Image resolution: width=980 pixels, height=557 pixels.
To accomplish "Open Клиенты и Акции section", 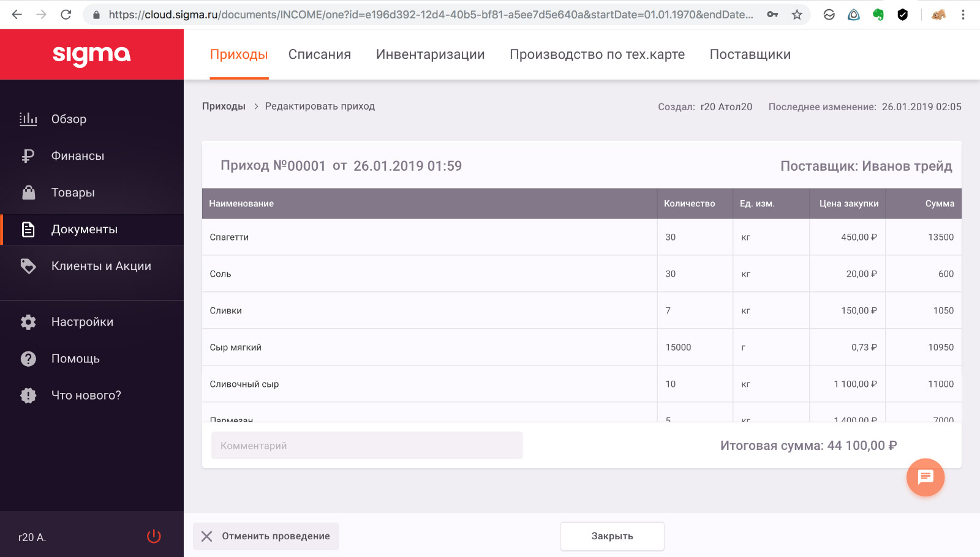I will coord(101,266).
